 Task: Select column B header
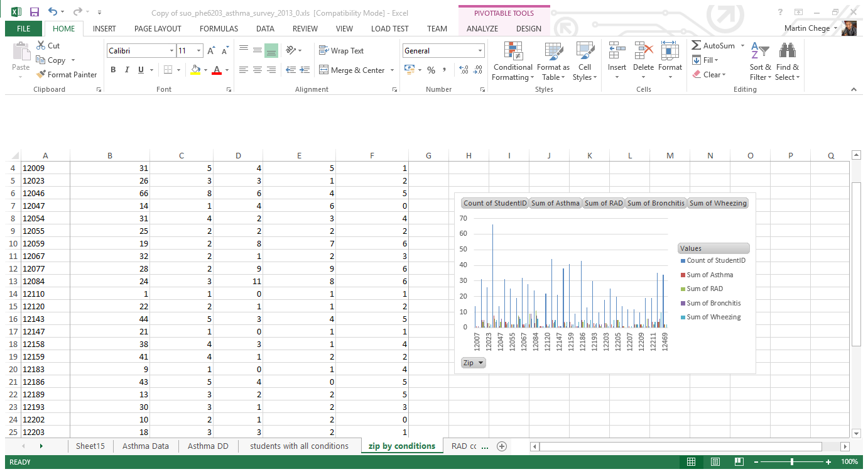click(110, 156)
